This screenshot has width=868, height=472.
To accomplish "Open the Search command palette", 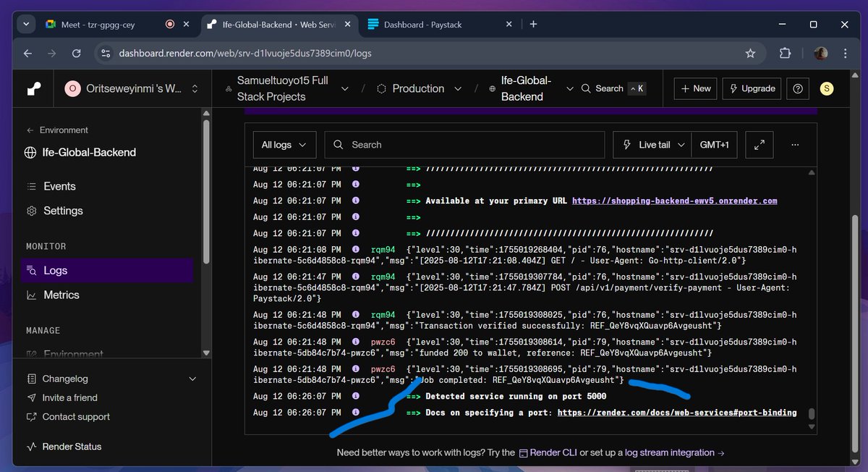I will [613, 88].
